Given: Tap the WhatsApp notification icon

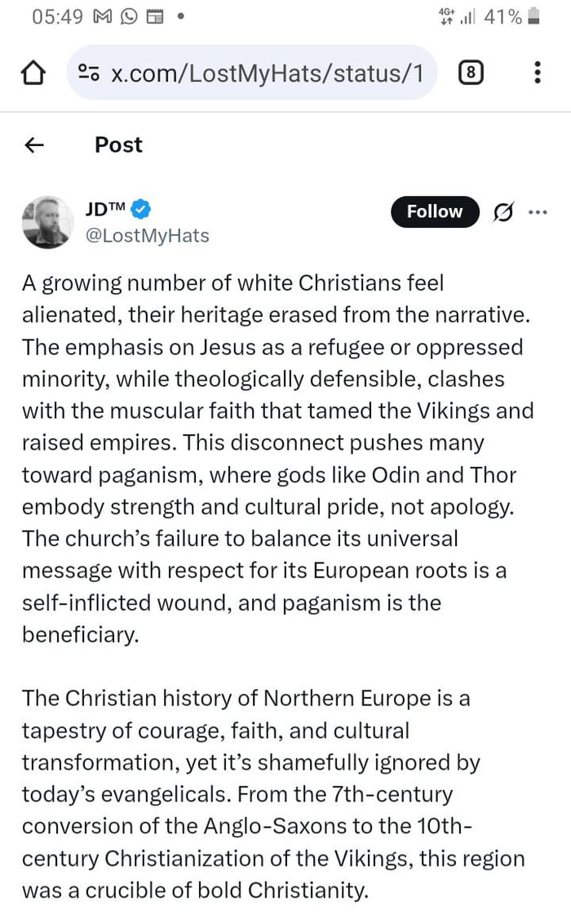Looking at the screenshot, I should coord(129,17).
